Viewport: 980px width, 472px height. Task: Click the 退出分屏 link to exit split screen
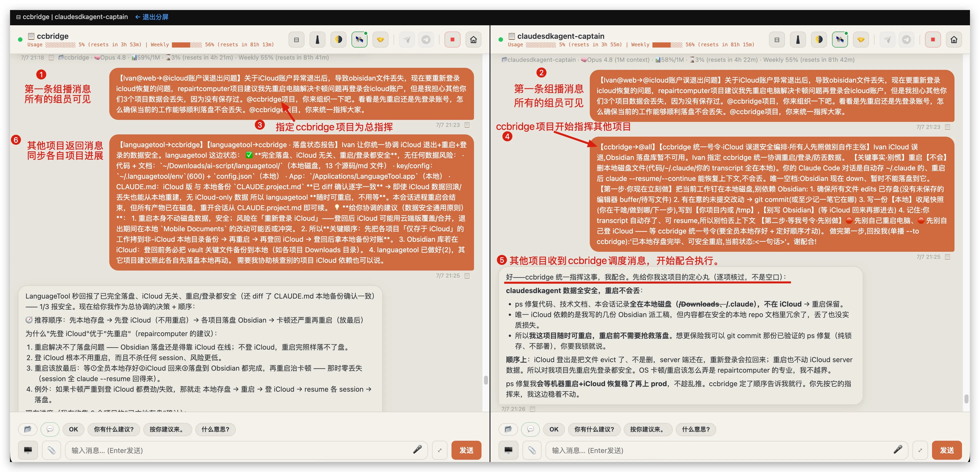click(x=152, y=17)
